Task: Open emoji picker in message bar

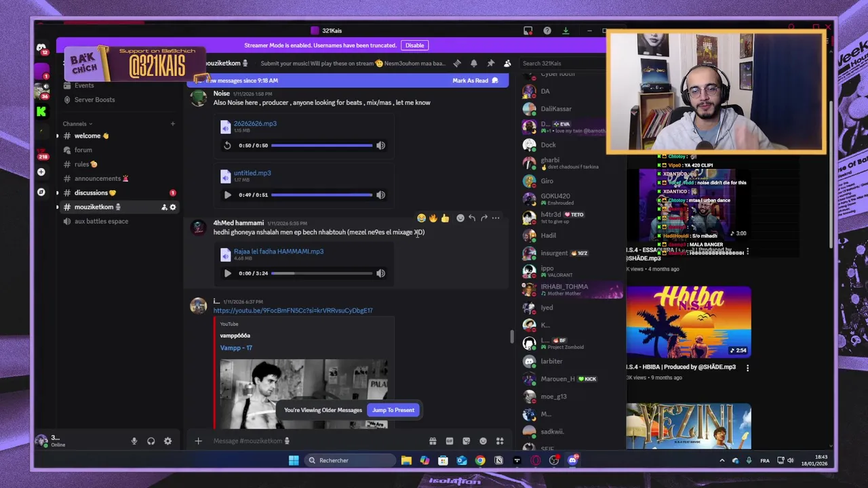Action: pos(483,441)
